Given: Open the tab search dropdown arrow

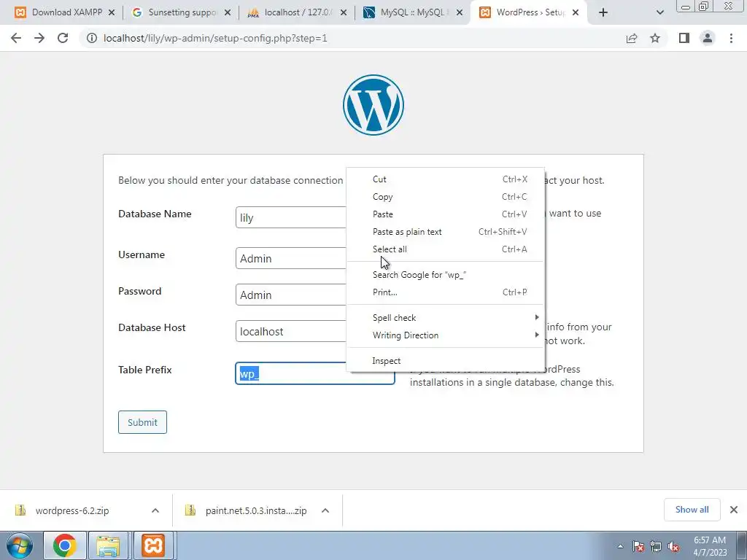Looking at the screenshot, I should pyautogui.click(x=659, y=13).
